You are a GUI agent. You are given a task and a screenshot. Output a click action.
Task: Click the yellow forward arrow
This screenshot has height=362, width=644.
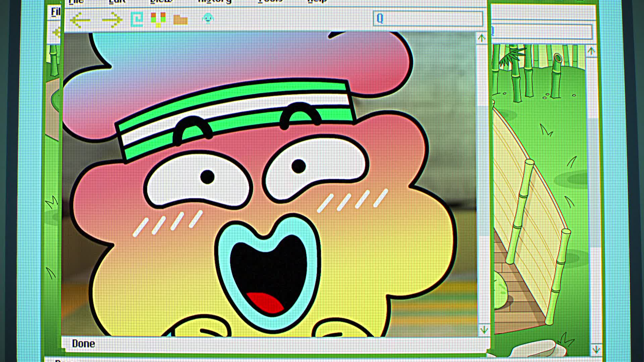[112, 20]
